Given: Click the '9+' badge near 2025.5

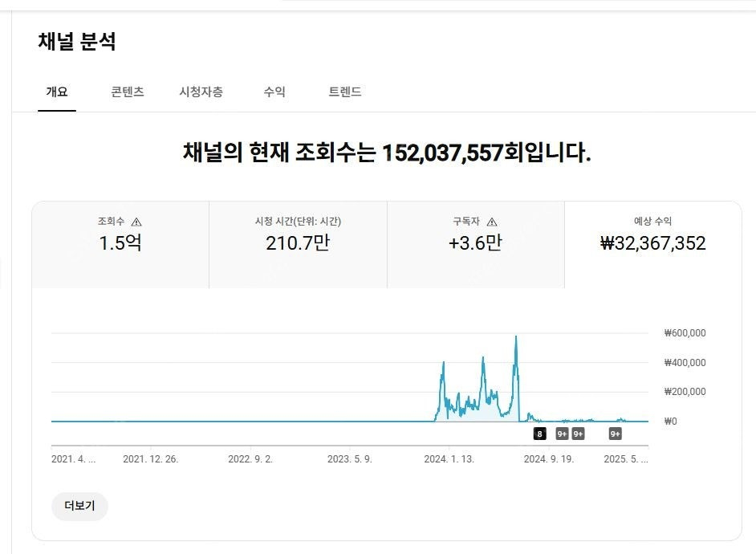Looking at the screenshot, I should [614, 433].
